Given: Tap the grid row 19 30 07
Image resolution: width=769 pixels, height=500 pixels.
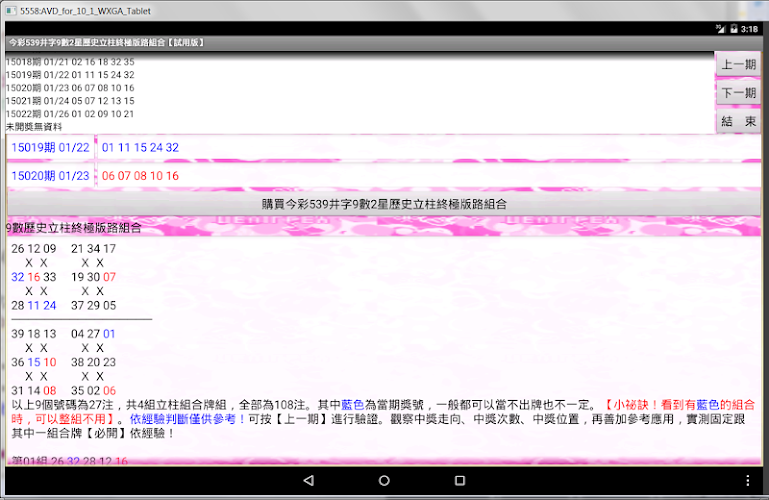Looking at the screenshot, I should point(94,277).
